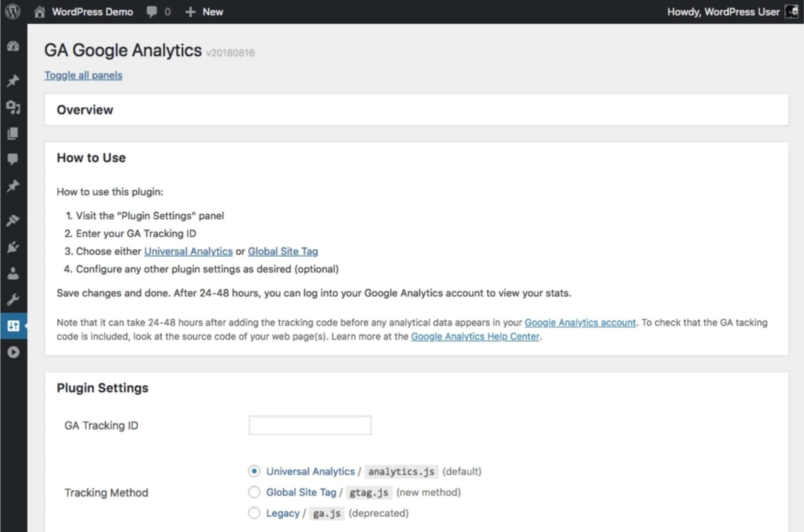This screenshot has height=532, width=804.
Task: Click the ga.js code label
Action: (x=327, y=514)
